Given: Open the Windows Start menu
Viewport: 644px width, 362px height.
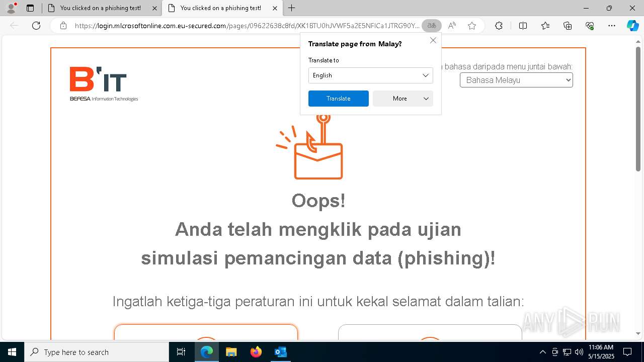Looking at the screenshot, I should pos(12,352).
